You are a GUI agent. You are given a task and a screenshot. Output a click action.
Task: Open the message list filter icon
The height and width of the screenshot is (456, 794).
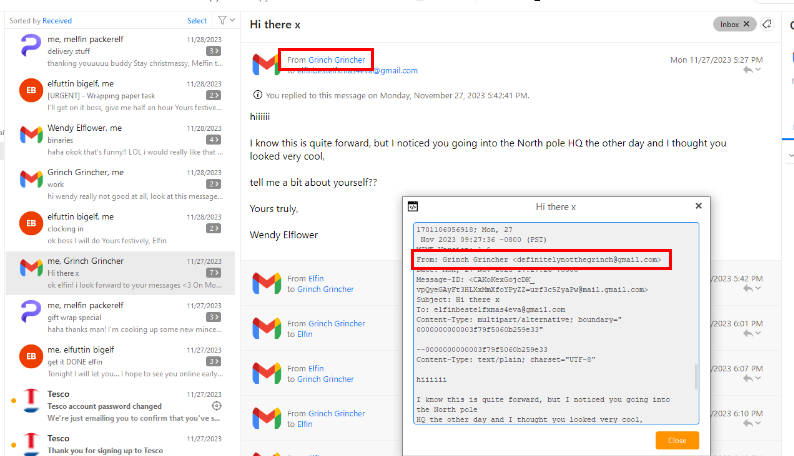click(222, 20)
